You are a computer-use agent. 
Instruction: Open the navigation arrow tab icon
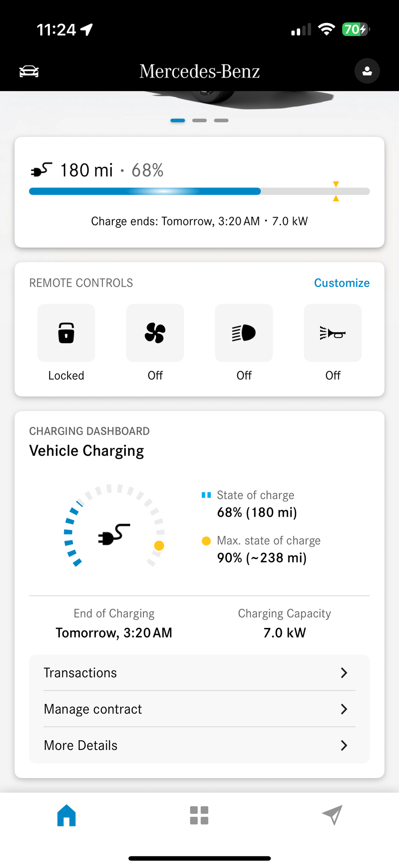(332, 815)
